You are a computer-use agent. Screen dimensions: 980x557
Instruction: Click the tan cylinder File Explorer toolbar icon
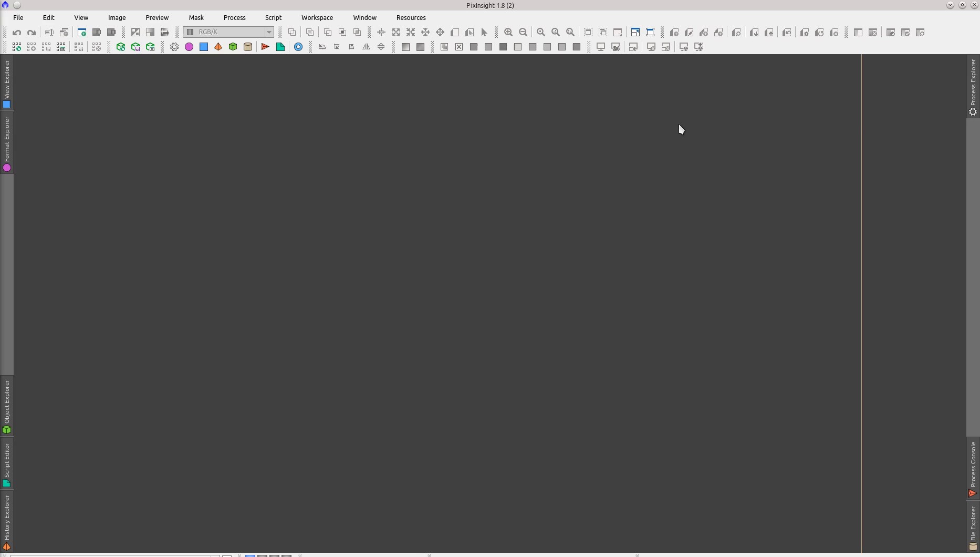click(x=248, y=47)
